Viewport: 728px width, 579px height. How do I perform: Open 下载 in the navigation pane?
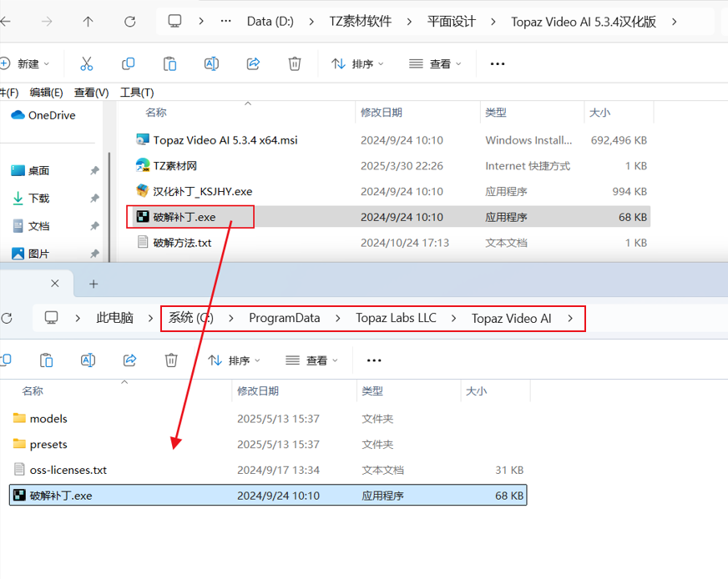pos(30,199)
